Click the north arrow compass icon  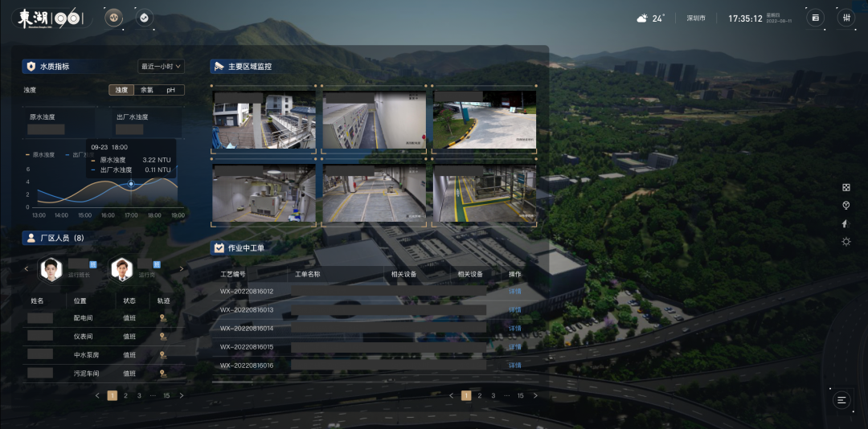[x=845, y=223]
